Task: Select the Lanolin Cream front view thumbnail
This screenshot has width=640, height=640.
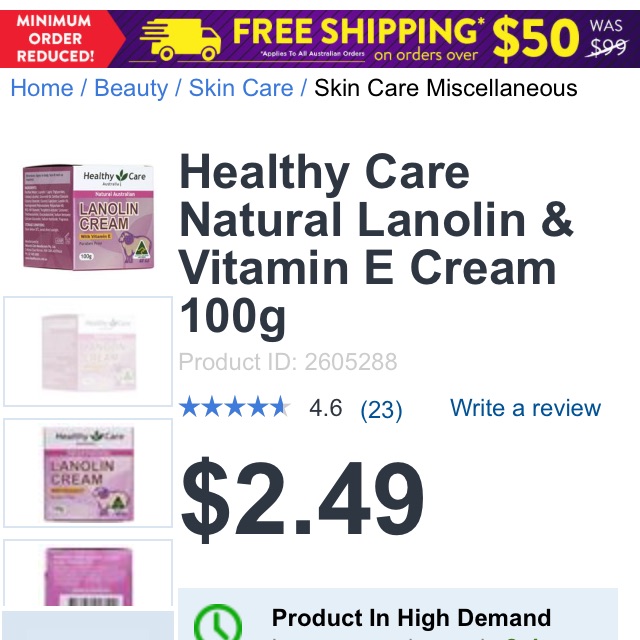Action: (88, 473)
